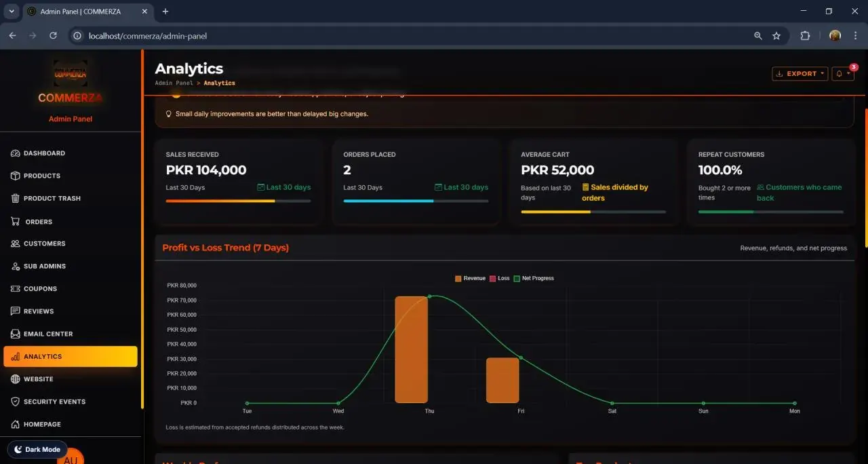Click people icon in Repeat Customers card
Viewport: 868px width, 464px height.
tap(760, 187)
